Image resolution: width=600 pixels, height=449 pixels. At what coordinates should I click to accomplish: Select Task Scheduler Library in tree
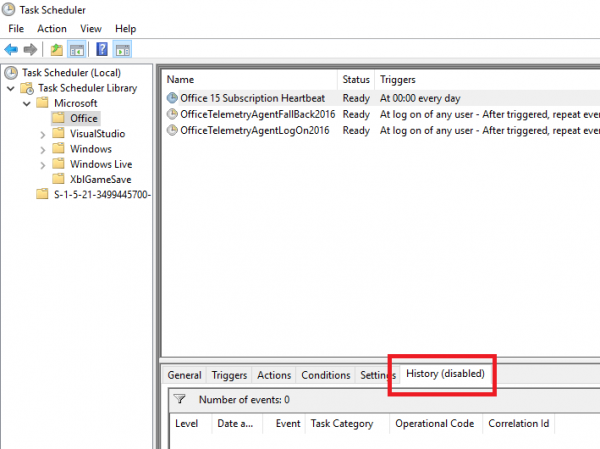(x=88, y=88)
